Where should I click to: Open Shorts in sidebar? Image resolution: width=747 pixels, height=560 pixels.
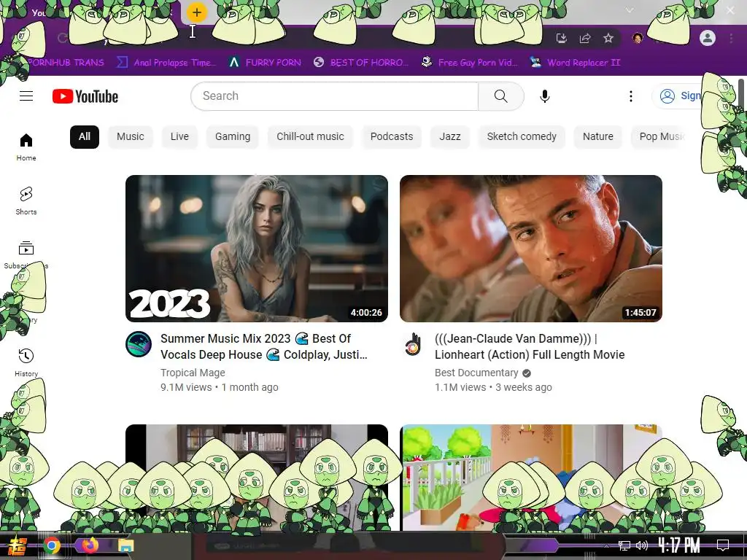pyautogui.click(x=26, y=201)
